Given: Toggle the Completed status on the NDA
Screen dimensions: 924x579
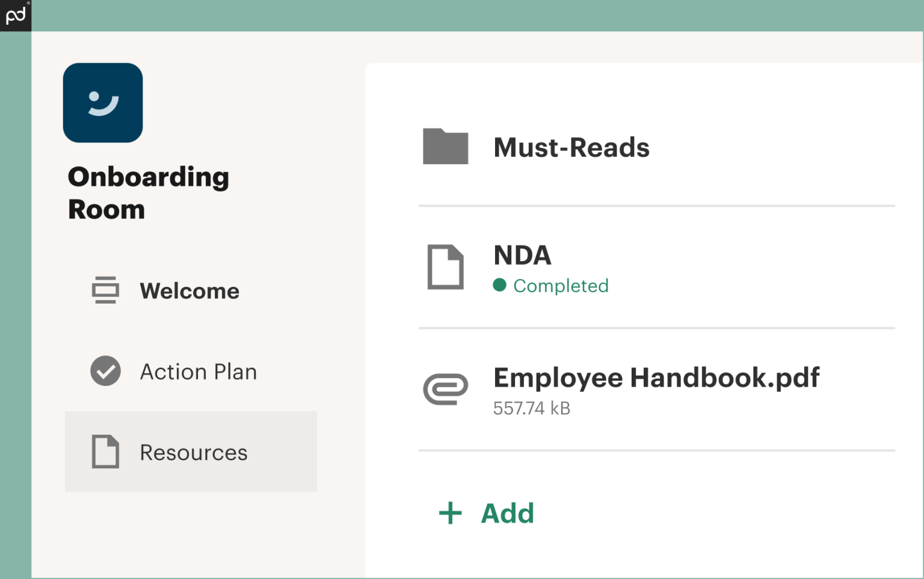Looking at the screenshot, I should pos(551,286).
